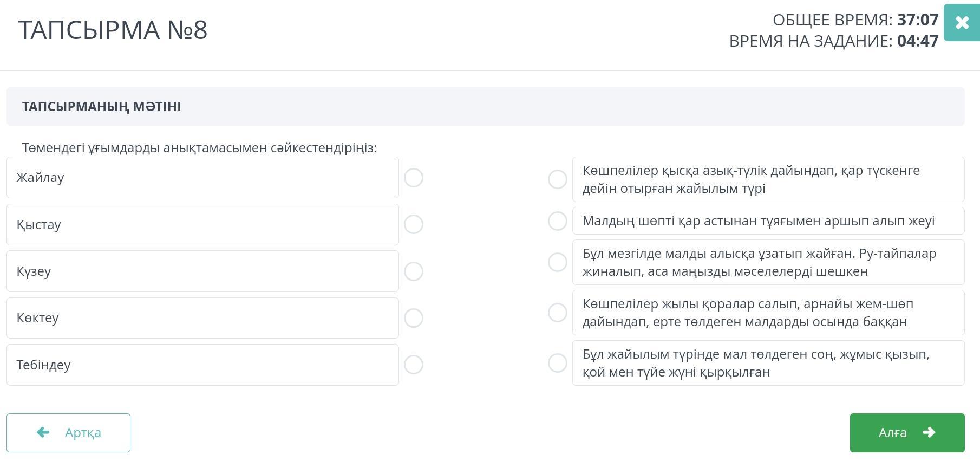The width and height of the screenshot is (980, 467).
Task: Click the Қыстау term box
Action: click(202, 224)
